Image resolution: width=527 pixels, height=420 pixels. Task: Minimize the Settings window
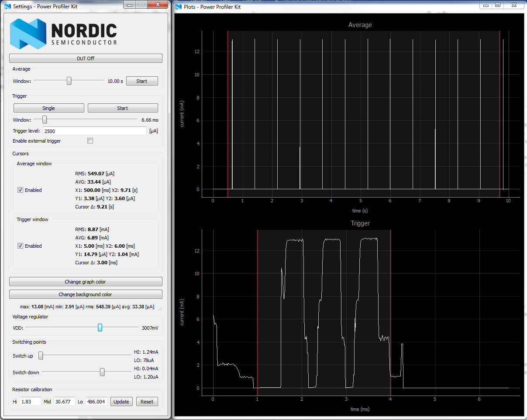click(130, 5)
